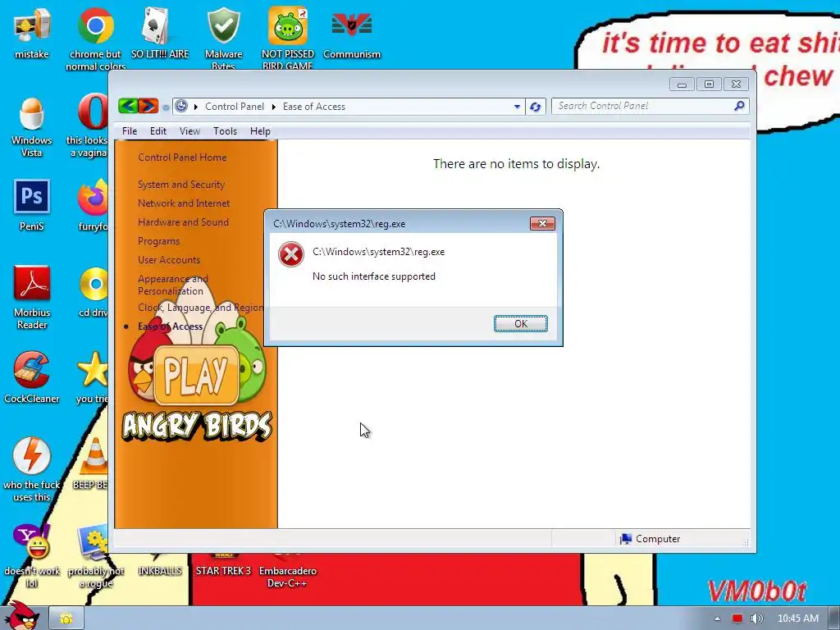Open the lightning bolt 'who uses this' icon
This screenshot has height=630, width=840.
[32, 456]
